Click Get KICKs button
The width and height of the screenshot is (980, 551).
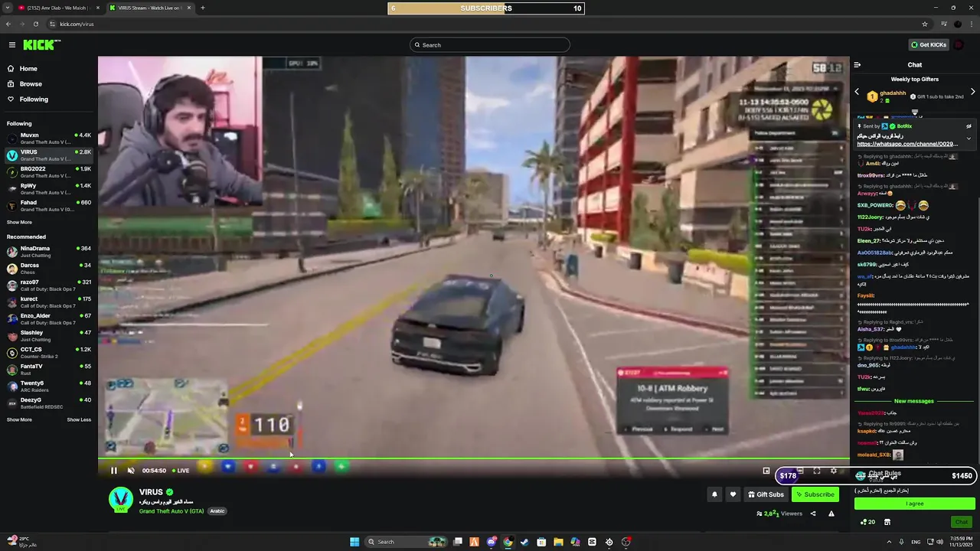tap(929, 45)
